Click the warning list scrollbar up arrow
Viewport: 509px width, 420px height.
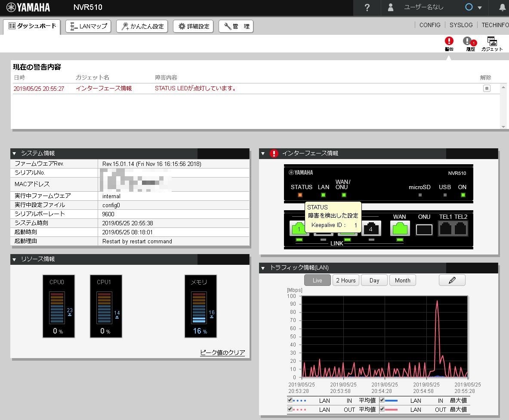click(x=503, y=87)
